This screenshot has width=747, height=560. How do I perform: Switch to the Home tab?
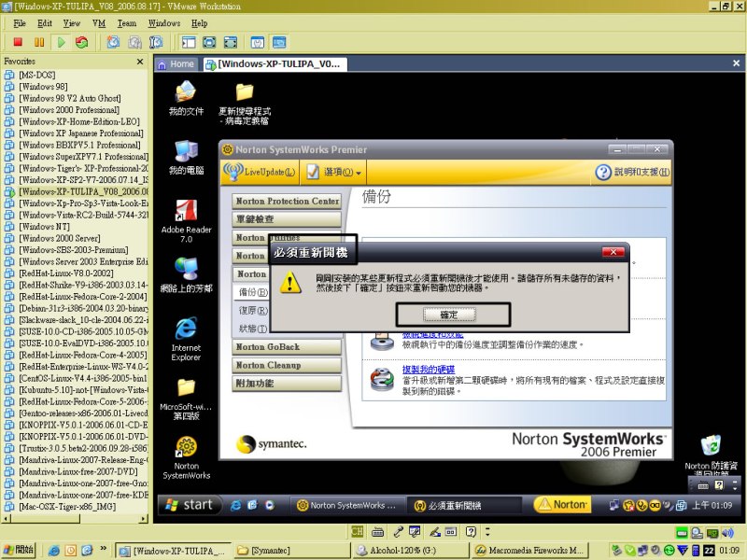tap(176, 64)
